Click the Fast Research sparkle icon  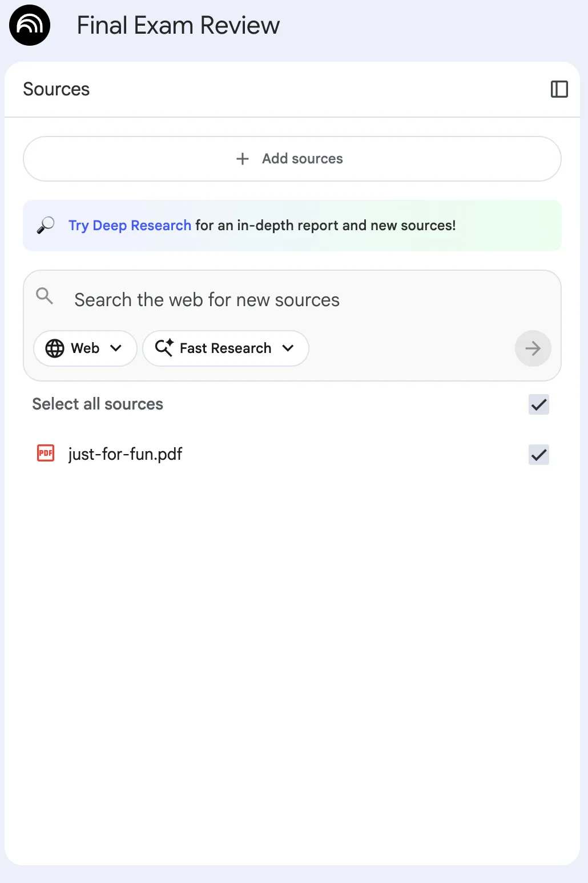[164, 348]
